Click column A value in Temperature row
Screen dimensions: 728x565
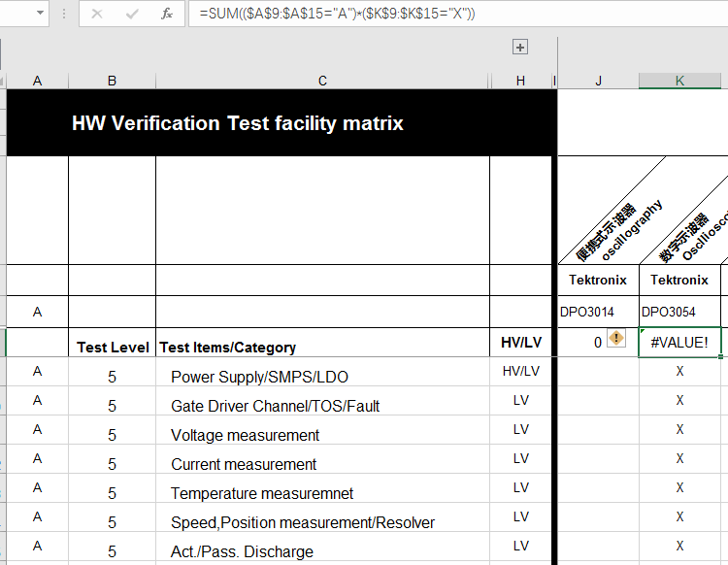coord(38,488)
